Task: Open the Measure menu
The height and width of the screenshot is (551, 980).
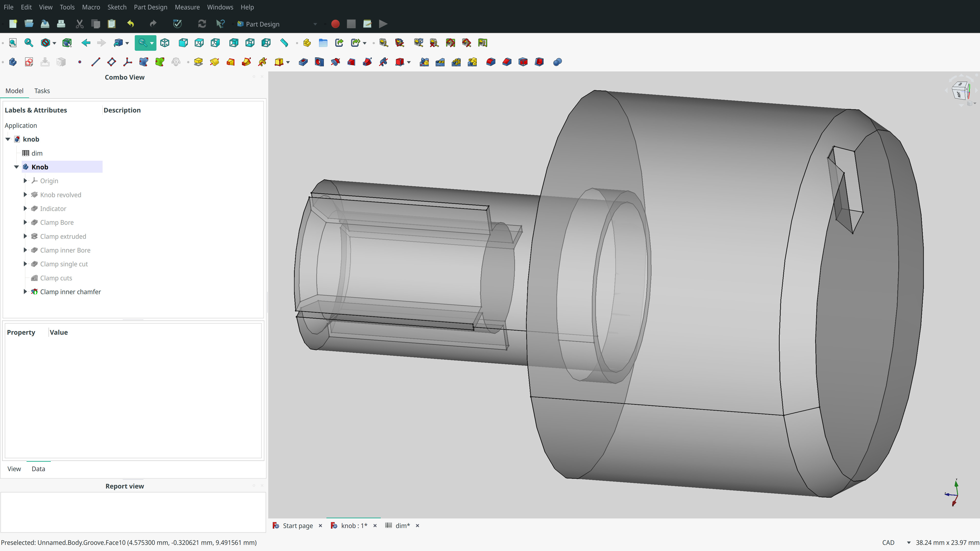Action: (x=187, y=7)
